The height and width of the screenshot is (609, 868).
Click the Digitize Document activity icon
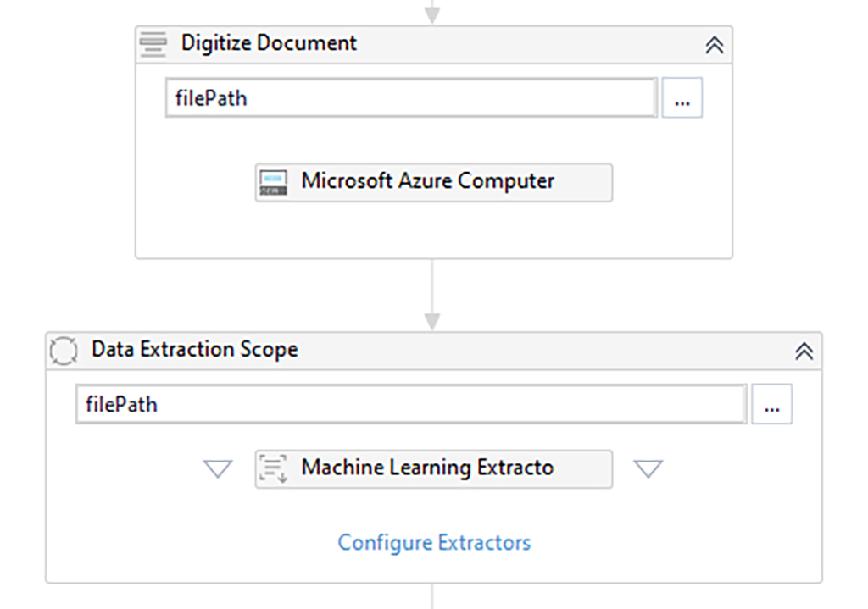pos(153,43)
